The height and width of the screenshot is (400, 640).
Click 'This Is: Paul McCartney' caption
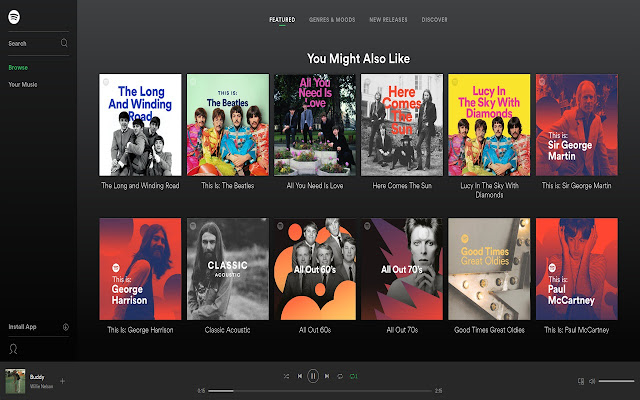click(577, 330)
